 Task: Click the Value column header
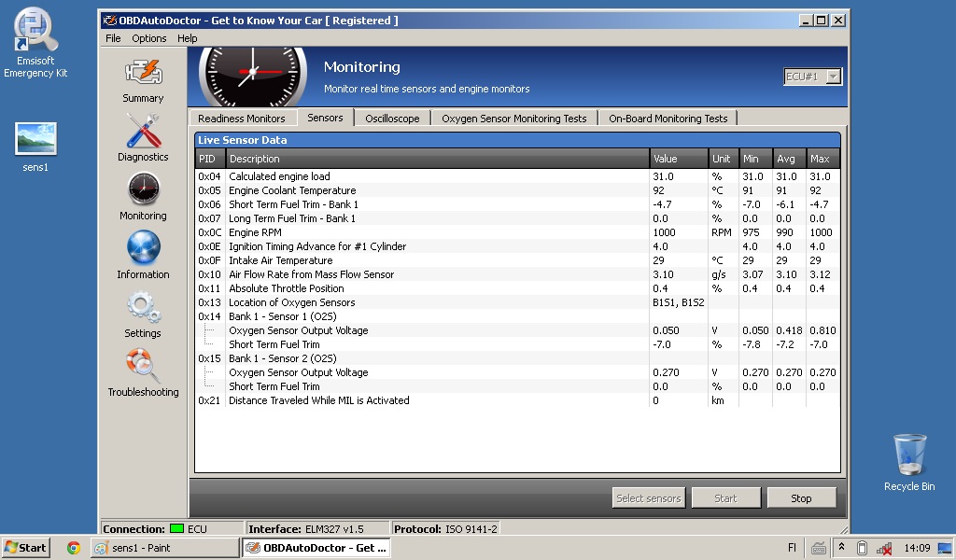(679, 159)
